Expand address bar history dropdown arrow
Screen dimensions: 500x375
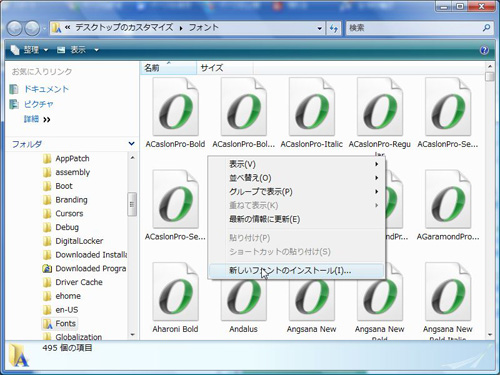coord(319,28)
